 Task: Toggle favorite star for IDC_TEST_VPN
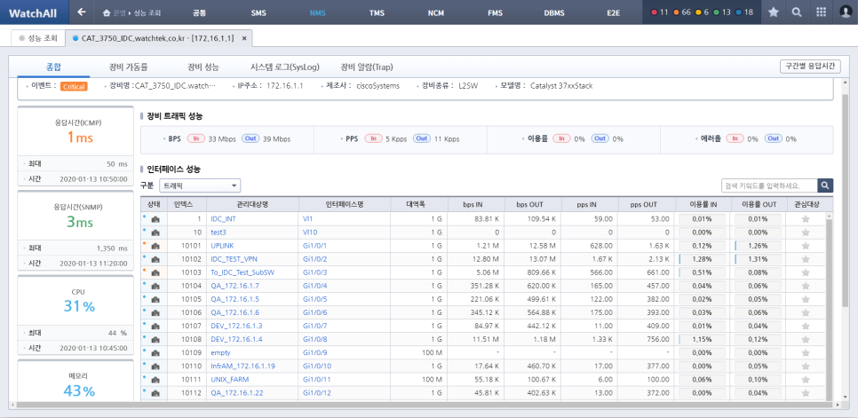click(x=805, y=259)
